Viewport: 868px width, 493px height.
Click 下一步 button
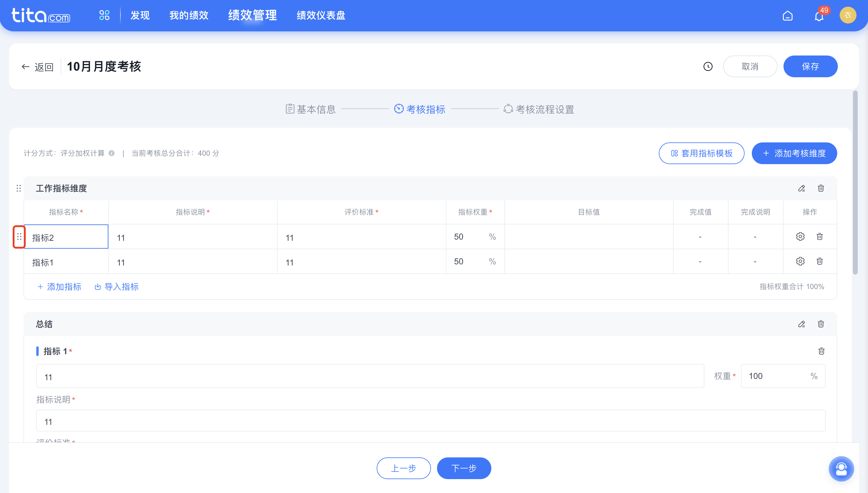(x=464, y=468)
